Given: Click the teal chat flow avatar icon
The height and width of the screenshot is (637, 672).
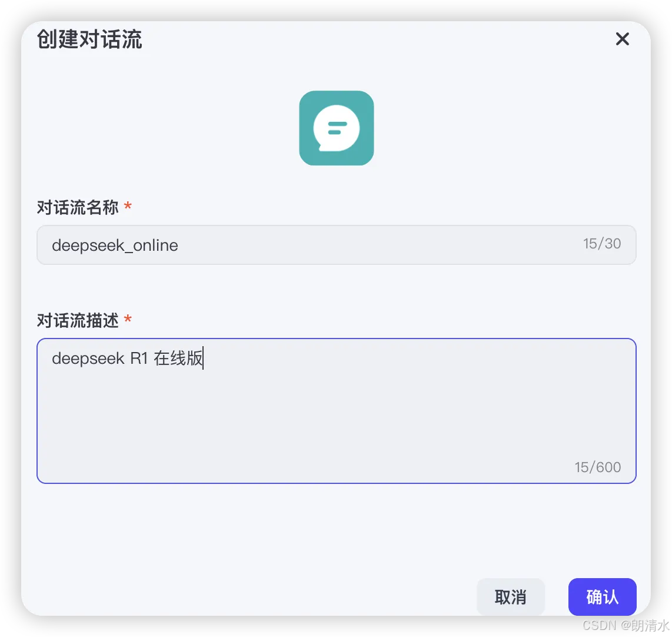Looking at the screenshot, I should click(x=337, y=128).
